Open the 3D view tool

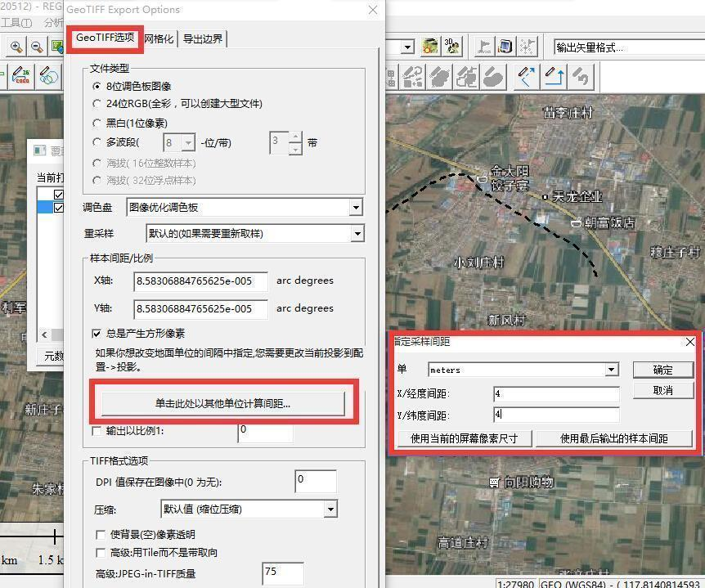point(450,44)
